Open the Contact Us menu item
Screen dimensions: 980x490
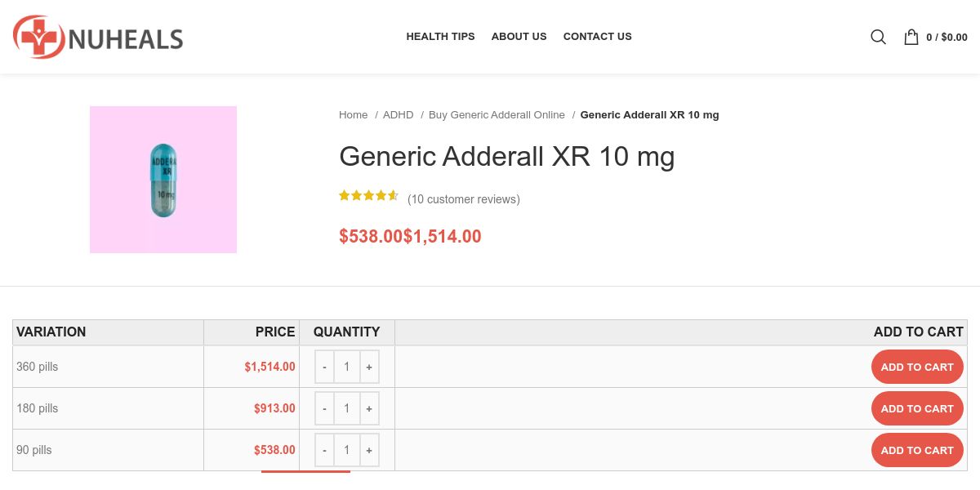click(x=597, y=37)
